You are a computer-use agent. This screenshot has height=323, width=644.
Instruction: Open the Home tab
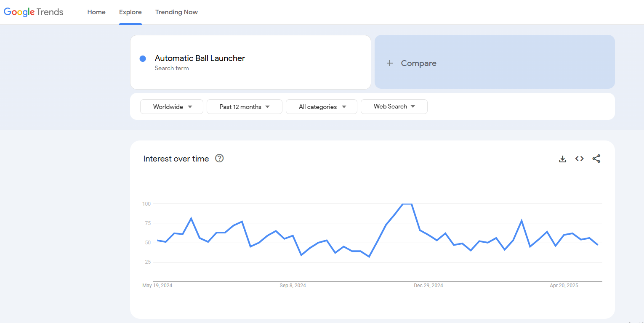[x=96, y=12]
